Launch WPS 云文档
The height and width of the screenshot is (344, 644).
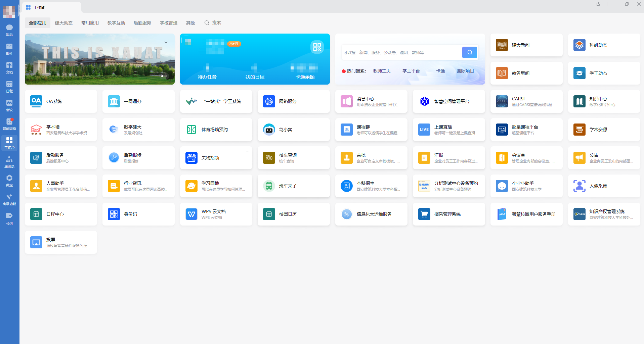(x=216, y=214)
